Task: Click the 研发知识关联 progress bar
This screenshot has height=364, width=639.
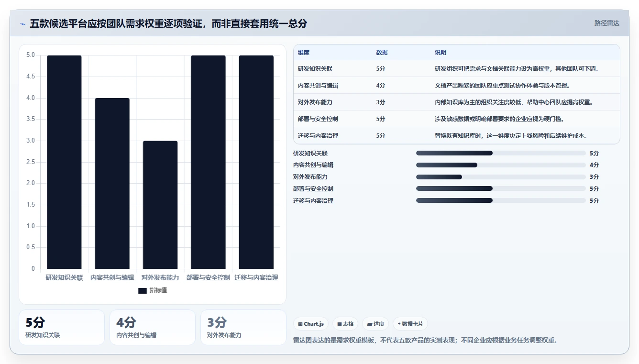Action: (501, 153)
